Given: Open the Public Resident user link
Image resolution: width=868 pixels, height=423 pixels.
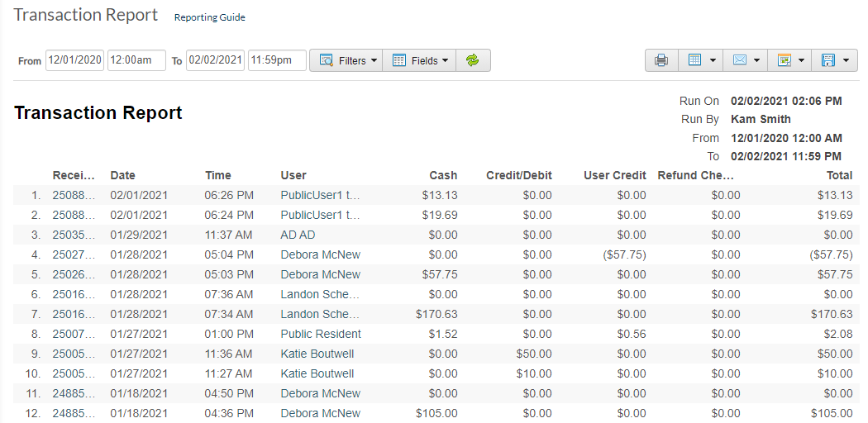Looking at the screenshot, I should [321, 335].
